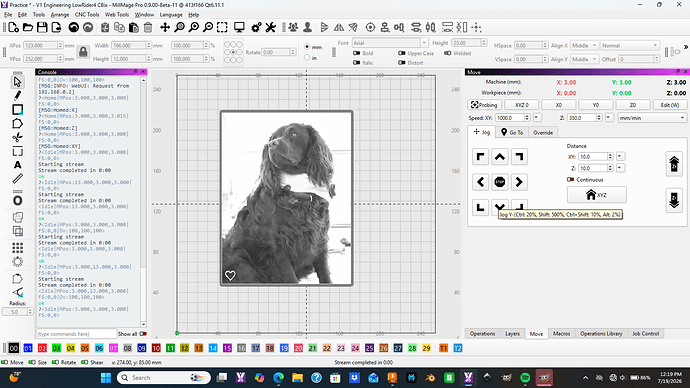This screenshot has width=690, height=388.
Task: Open the Z distance presets dropdown arrow
Action: point(620,168)
